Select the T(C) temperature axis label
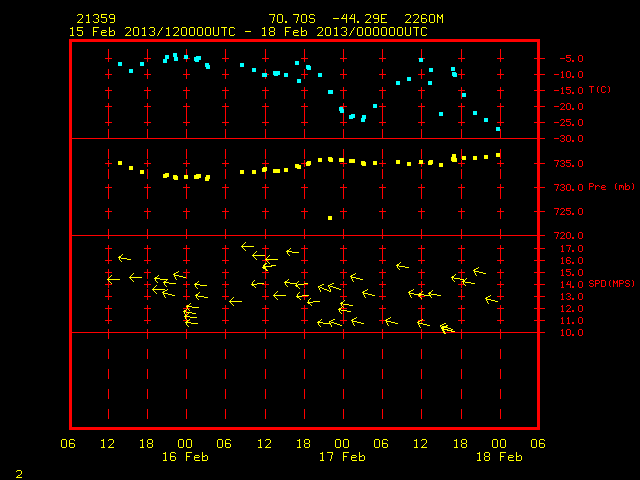This screenshot has height=480, width=640. tap(600, 90)
